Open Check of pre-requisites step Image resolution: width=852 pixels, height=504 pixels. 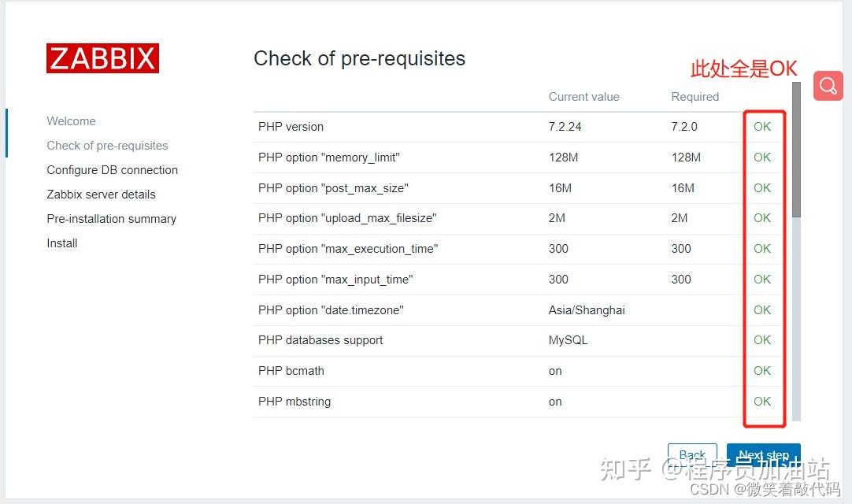[107, 146]
